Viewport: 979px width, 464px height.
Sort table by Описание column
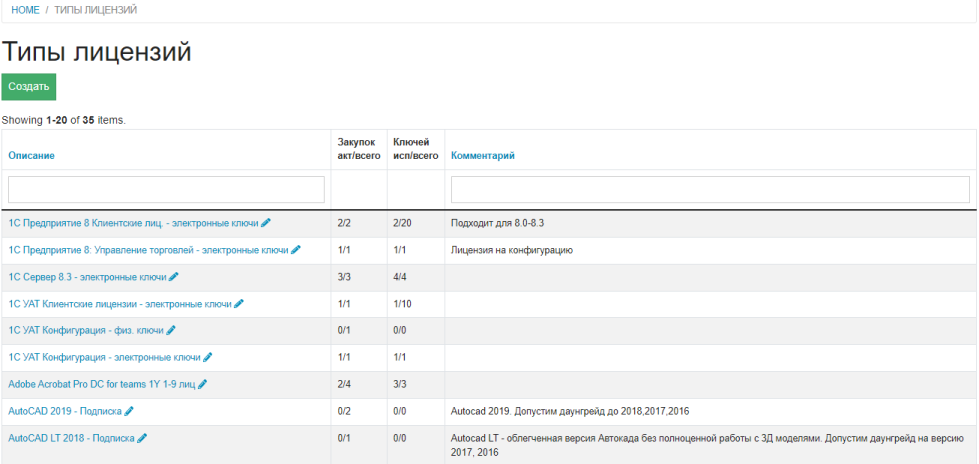coord(31,156)
